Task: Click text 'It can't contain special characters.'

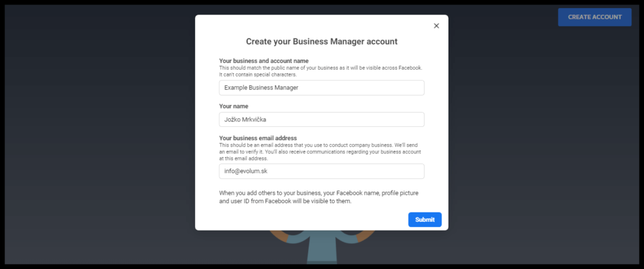Action: point(257,75)
